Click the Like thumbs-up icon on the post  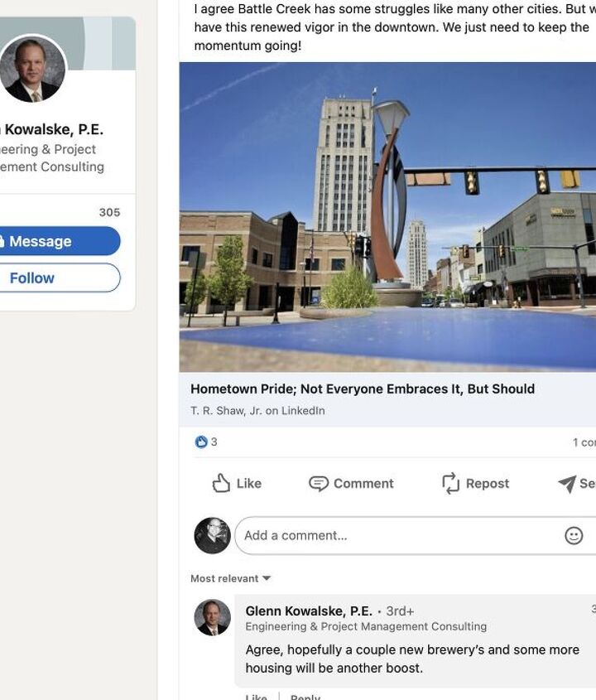point(221,484)
